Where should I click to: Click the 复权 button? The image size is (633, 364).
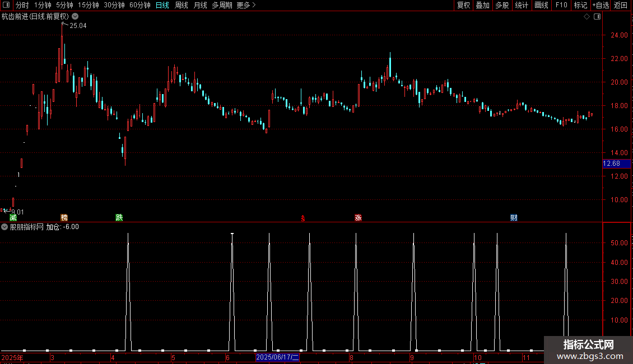point(463,5)
